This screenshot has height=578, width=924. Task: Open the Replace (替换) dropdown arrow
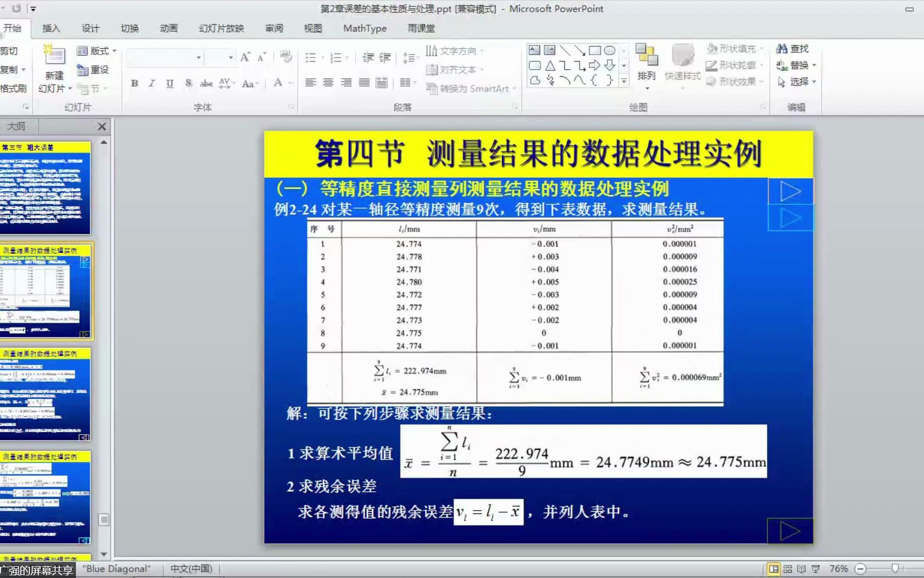click(x=814, y=65)
